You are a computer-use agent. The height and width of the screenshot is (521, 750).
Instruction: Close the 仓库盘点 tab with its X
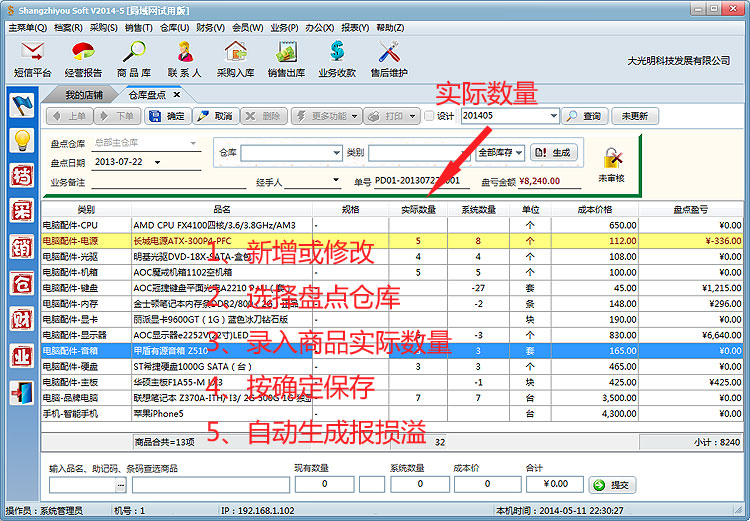point(176,95)
